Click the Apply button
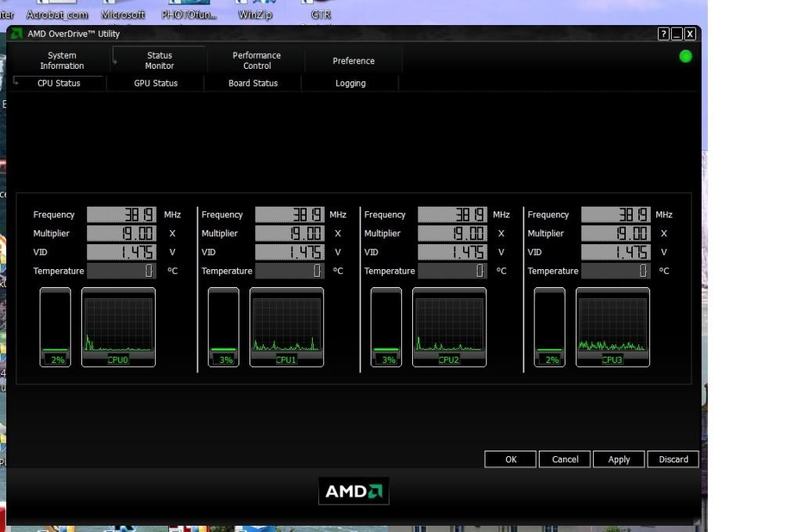The image size is (801, 532). (619, 459)
